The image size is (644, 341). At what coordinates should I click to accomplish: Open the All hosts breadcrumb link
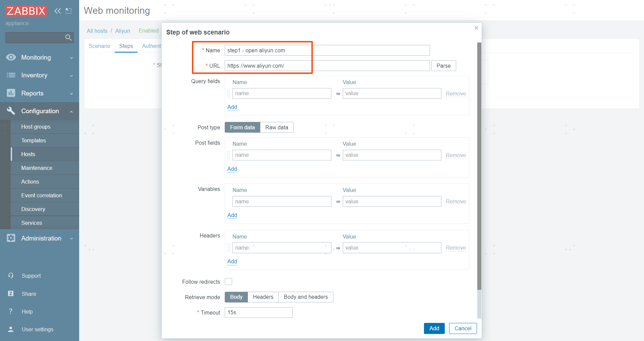97,31
